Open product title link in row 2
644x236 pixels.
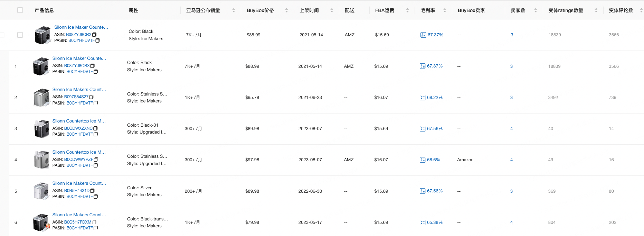pyautogui.click(x=79, y=89)
